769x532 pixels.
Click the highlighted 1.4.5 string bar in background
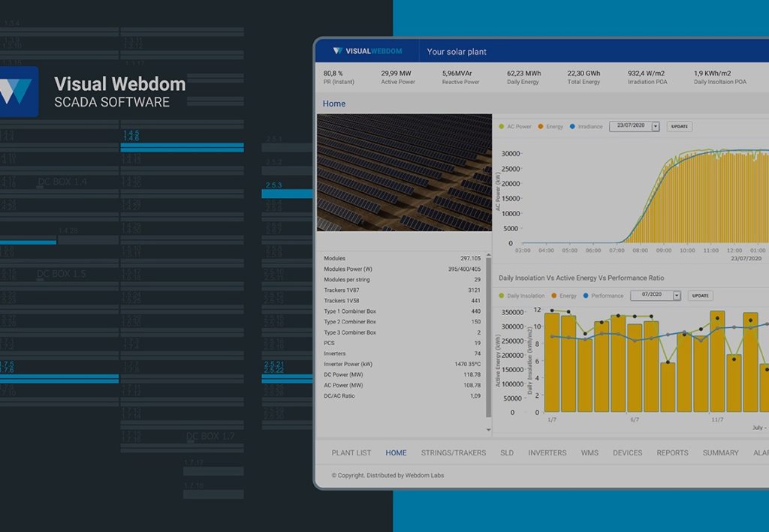pos(182,148)
